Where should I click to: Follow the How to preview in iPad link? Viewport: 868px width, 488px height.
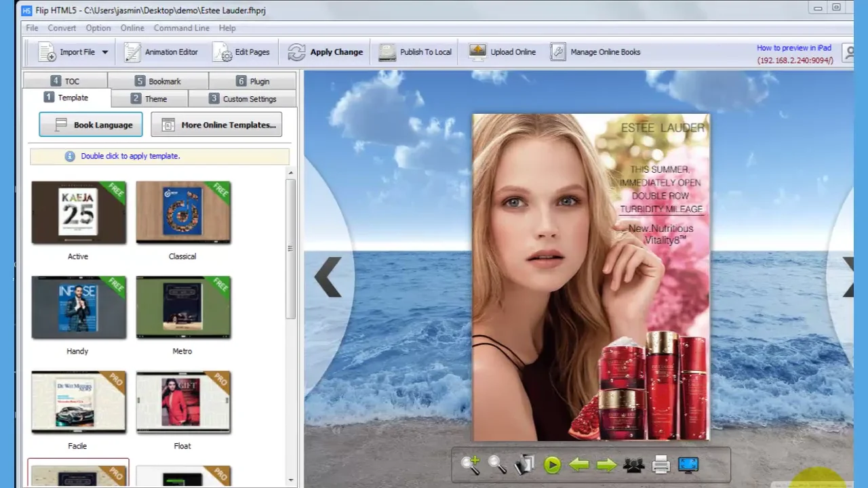tap(794, 48)
